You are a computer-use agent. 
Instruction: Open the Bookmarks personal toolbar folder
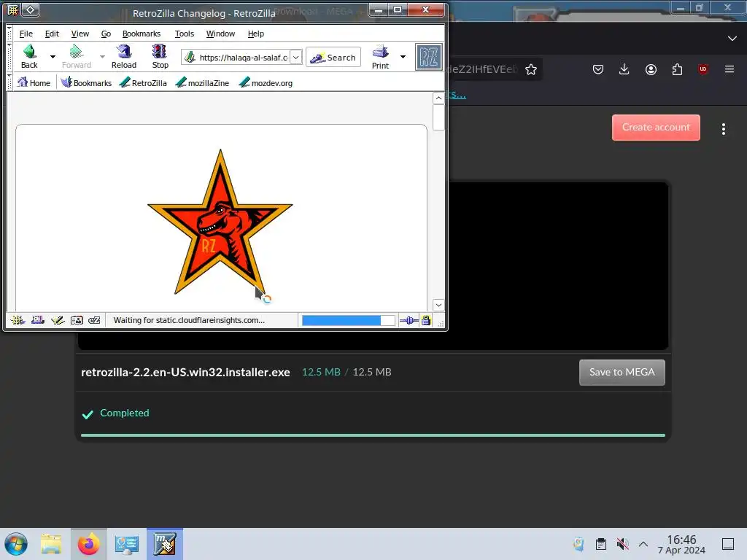(x=86, y=83)
